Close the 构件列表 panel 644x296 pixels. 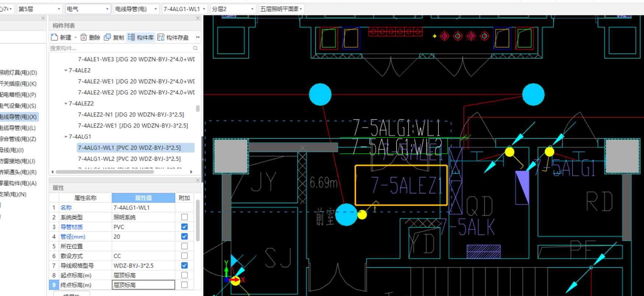tap(198, 18)
